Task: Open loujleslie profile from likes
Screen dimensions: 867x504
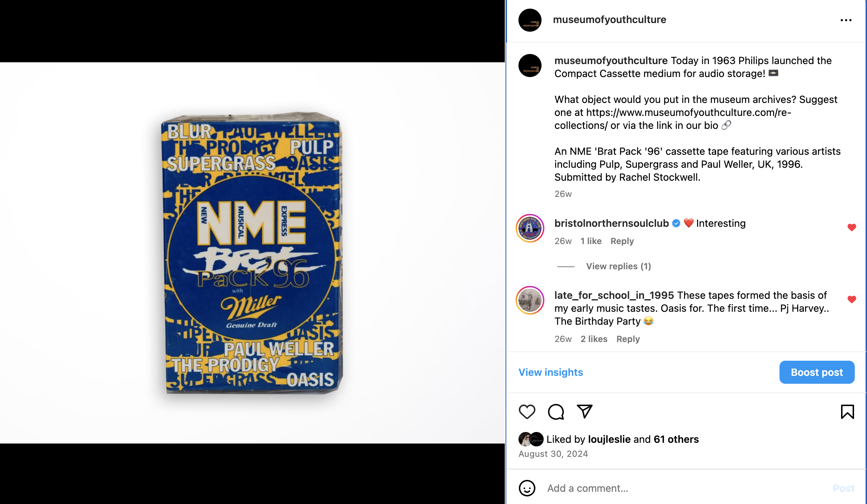Action: (609, 439)
